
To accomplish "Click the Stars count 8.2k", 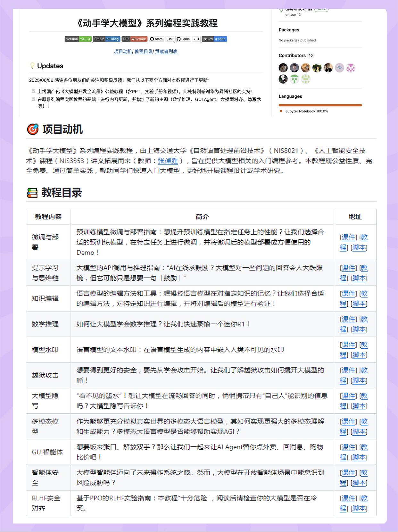I will pyautogui.click(x=169, y=39).
